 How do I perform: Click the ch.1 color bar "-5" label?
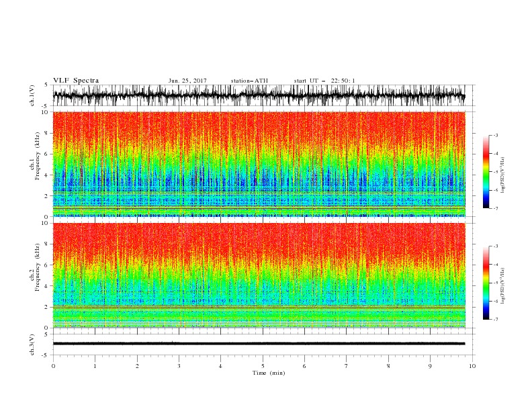(x=495, y=172)
